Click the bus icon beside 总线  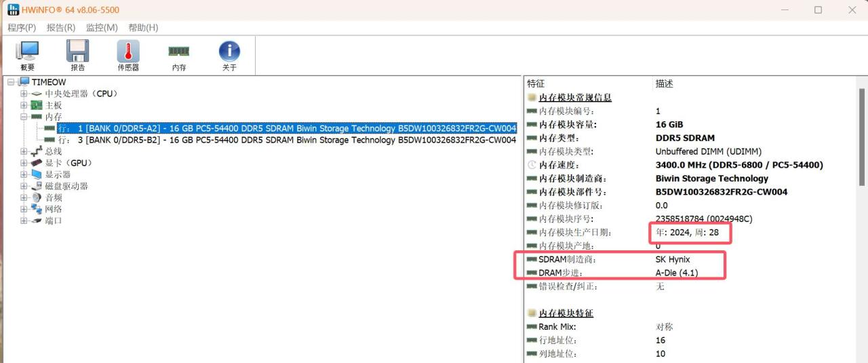(37, 151)
